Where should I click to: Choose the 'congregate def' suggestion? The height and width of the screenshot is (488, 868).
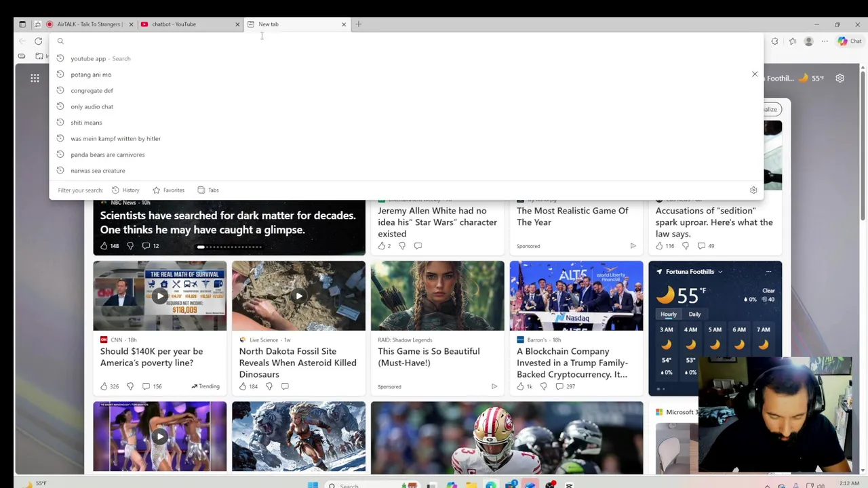[x=406, y=91]
